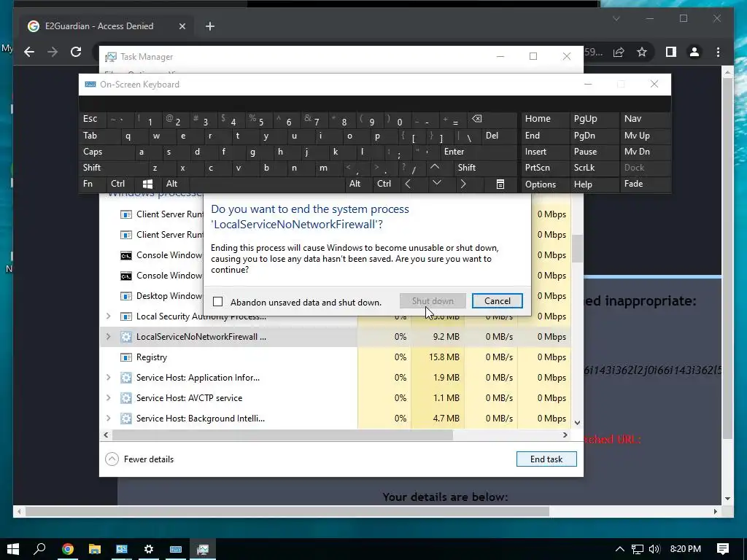Click Registry process icon
Viewport: 747px width, 560px height.
(125, 357)
